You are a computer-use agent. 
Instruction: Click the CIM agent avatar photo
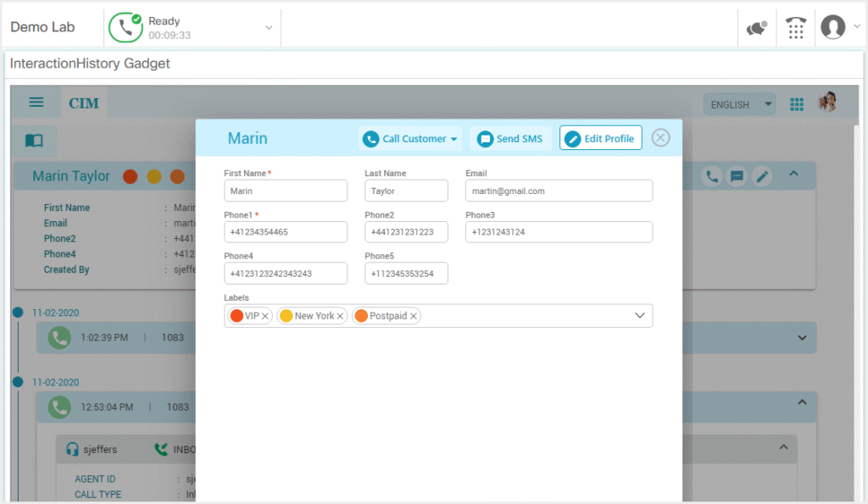(x=827, y=102)
